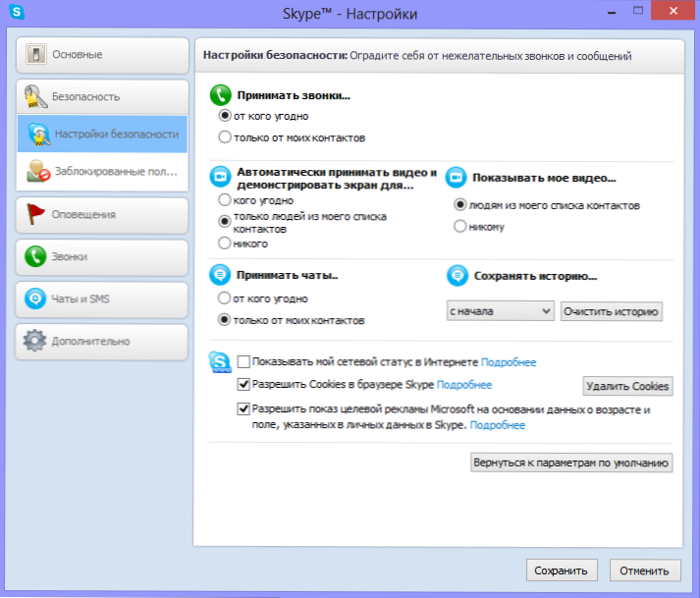Viewport: 700px width, 598px height.
Task: Open the Чаты и SMS tab
Action: [102, 299]
